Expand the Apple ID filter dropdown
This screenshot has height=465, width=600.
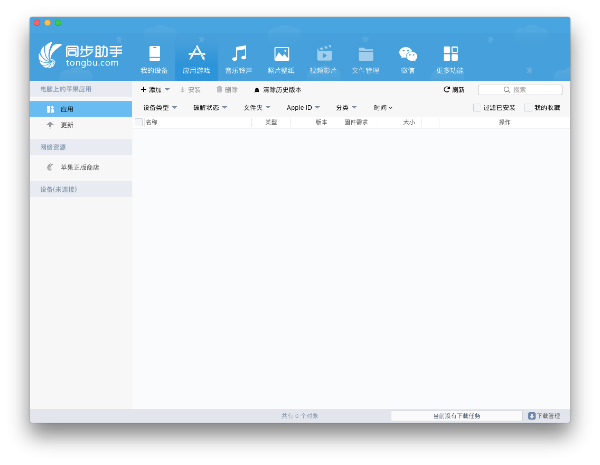[x=303, y=108]
